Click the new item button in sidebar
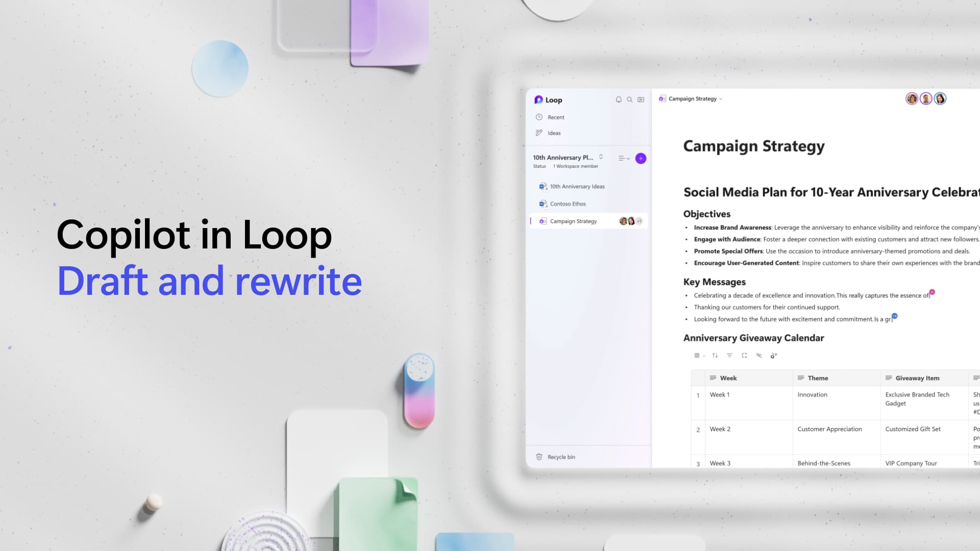This screenshot has height=551, width=980. [x=640, y=158]
